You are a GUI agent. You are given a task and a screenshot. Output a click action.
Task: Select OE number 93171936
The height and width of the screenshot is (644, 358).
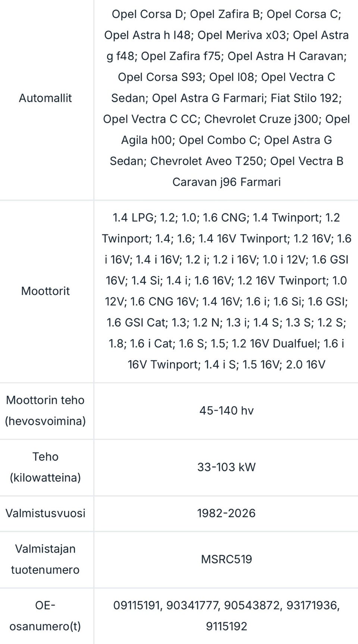tap(312, 605)
